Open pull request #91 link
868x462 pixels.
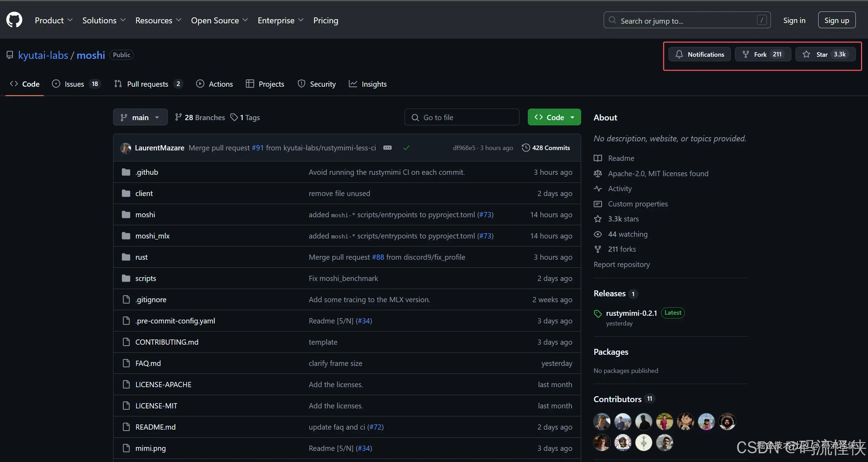coord(258,148)
